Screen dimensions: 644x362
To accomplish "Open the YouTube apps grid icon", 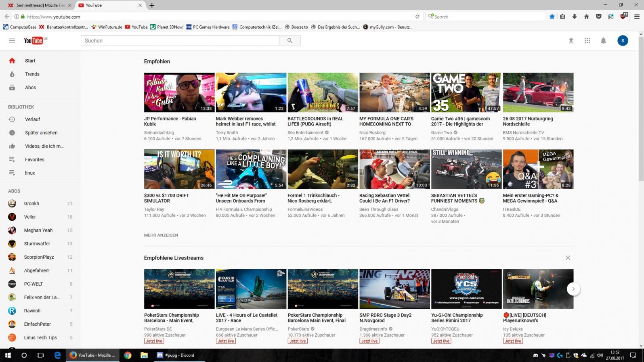I will point(587,40).
